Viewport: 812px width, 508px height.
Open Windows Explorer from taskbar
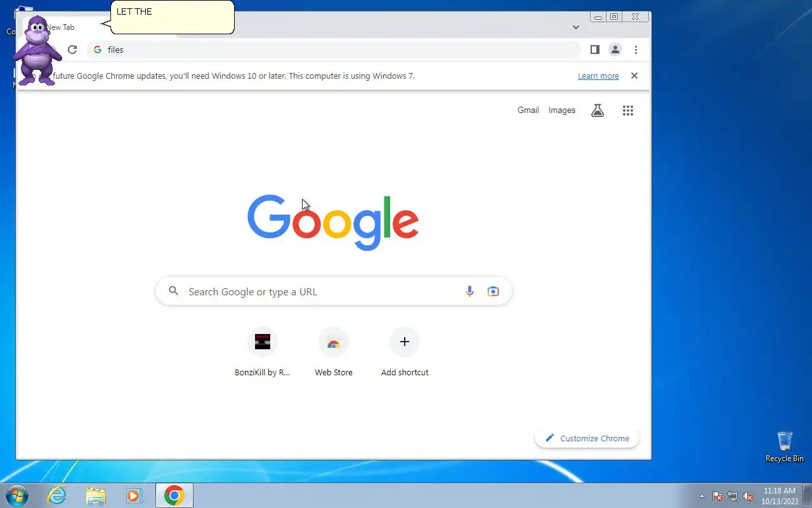96,495
